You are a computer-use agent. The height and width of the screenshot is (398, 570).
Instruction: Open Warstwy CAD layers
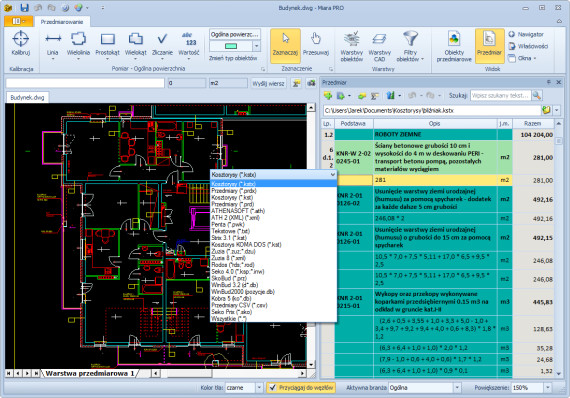pyautogui.click(x=379, y=47)
